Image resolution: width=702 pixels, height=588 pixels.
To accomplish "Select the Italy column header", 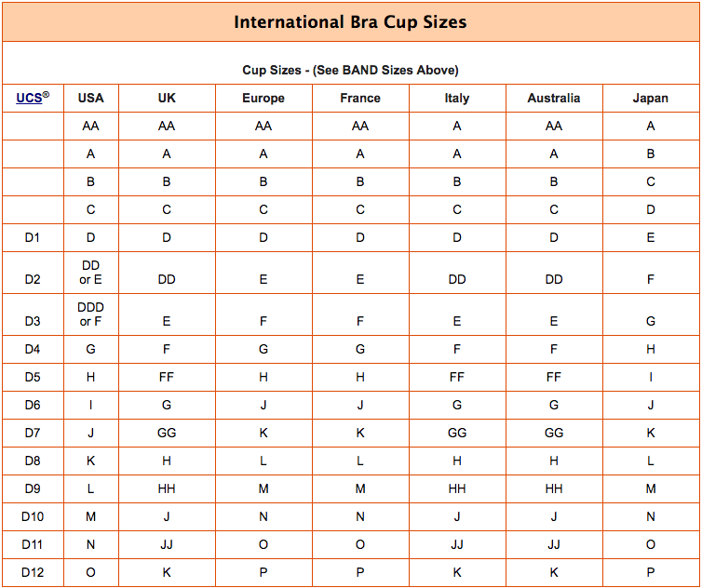I will pyautogui.click(x=456, y=98).
